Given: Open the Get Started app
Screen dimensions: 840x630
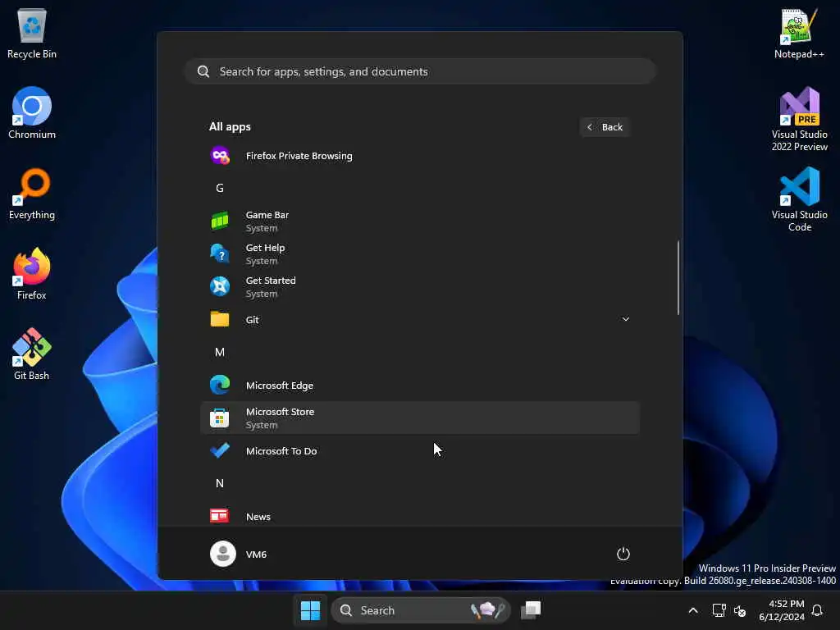Looking at the screenshot, I should [x=420, y=286].
